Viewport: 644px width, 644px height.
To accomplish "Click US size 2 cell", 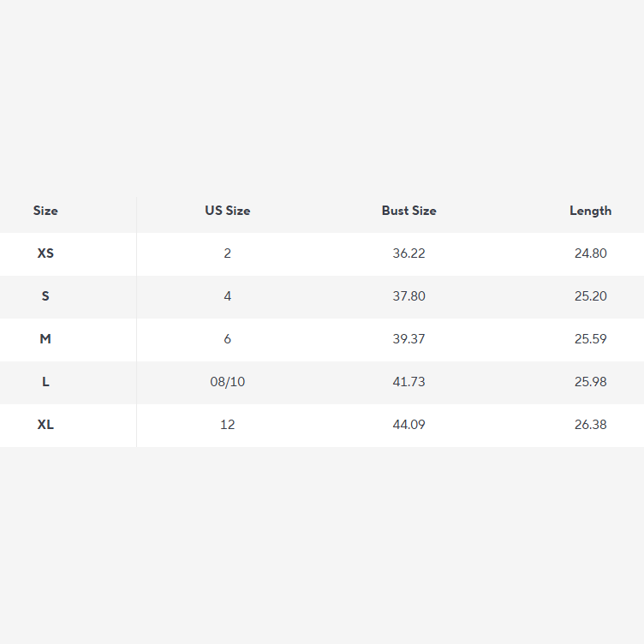I will click(227, 253).
